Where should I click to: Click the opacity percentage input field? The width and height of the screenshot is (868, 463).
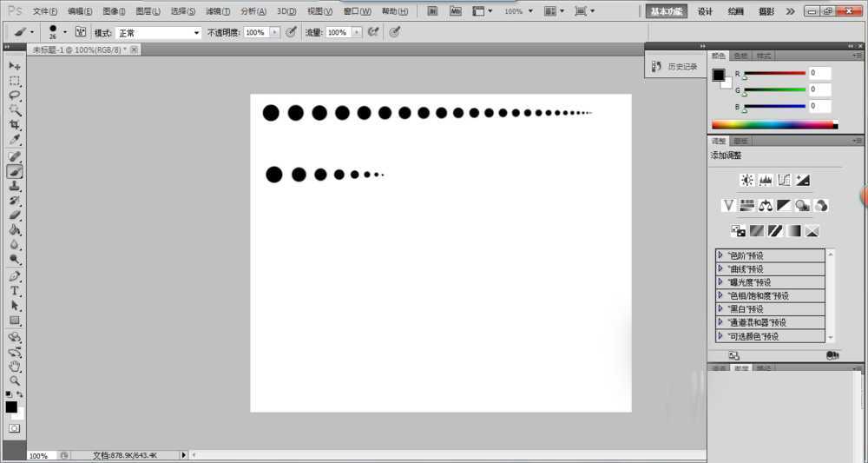(x=255, y=32)
